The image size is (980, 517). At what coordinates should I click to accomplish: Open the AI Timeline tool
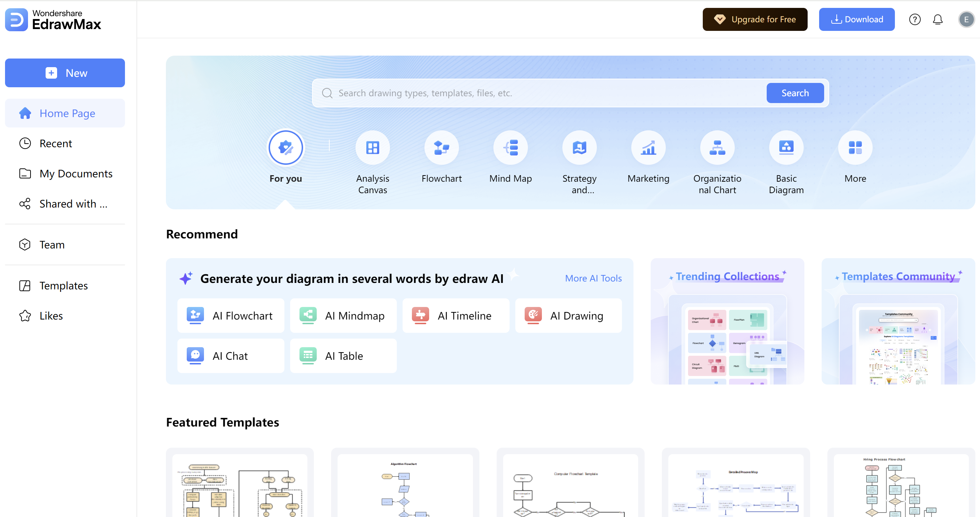coord(456,316)
